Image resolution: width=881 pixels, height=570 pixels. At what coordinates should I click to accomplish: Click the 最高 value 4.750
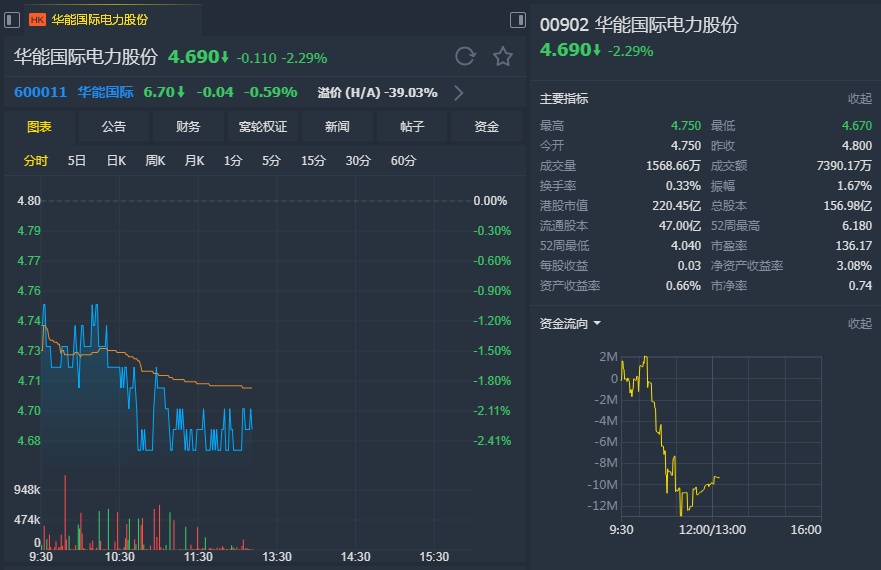pos(685,126)
